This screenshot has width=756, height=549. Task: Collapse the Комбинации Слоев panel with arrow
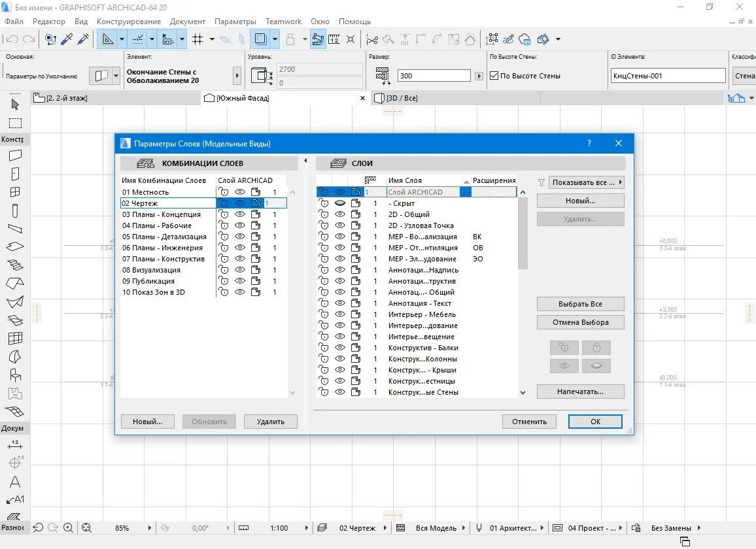(x=305, y=161)
